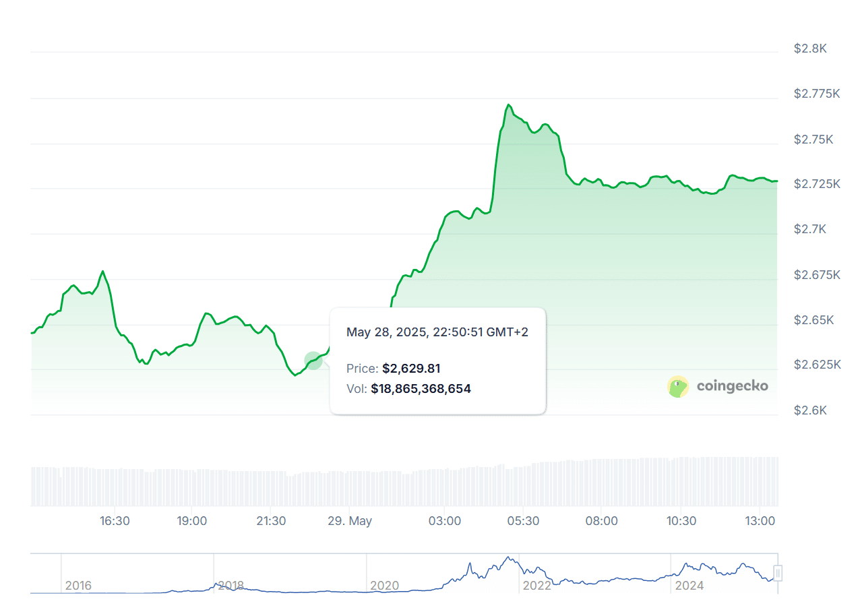This screenshot has width=860, height=616.
Task: Click the 2016 label in range navigator
Action: click(78, 586)
